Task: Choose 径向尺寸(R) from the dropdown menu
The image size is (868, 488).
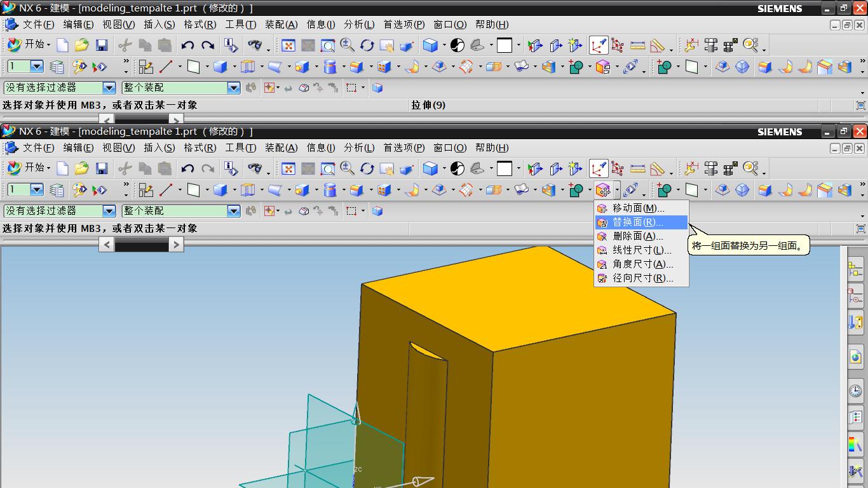Action: coord(641,278)
